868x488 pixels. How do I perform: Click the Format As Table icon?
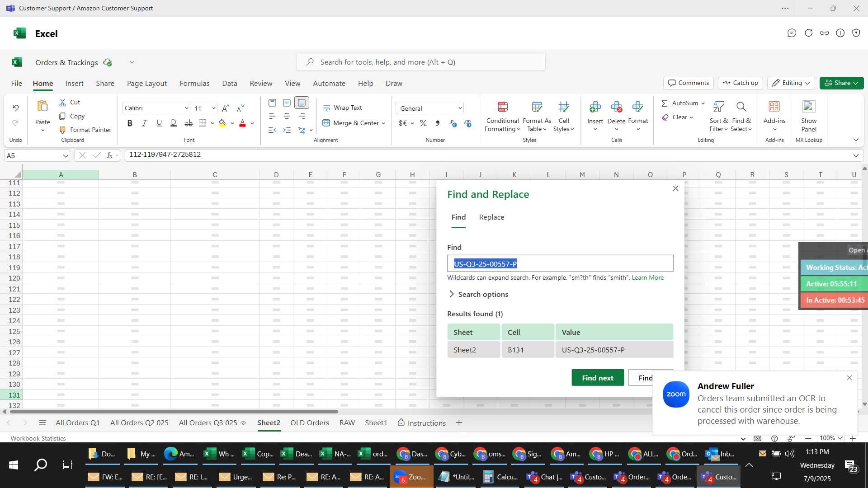537,107
